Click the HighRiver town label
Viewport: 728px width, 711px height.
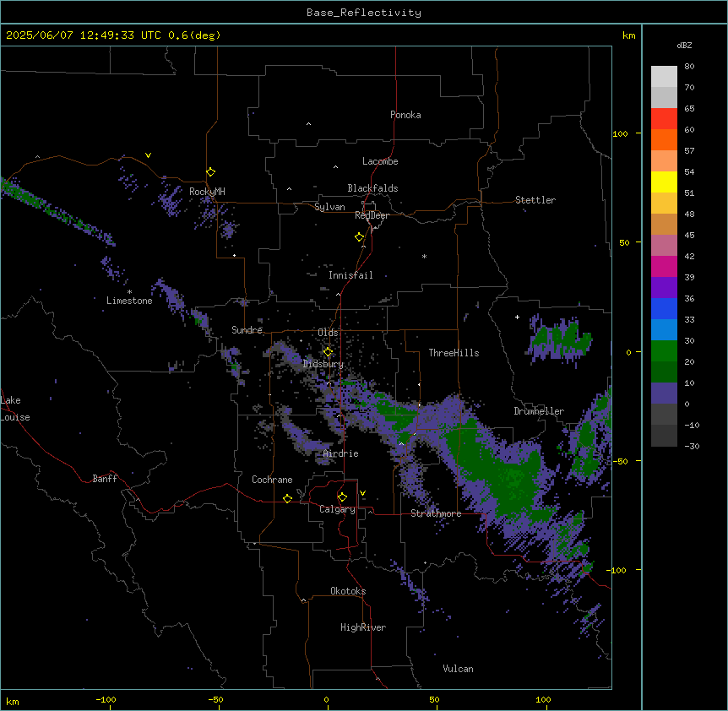[x=362, y=627]
